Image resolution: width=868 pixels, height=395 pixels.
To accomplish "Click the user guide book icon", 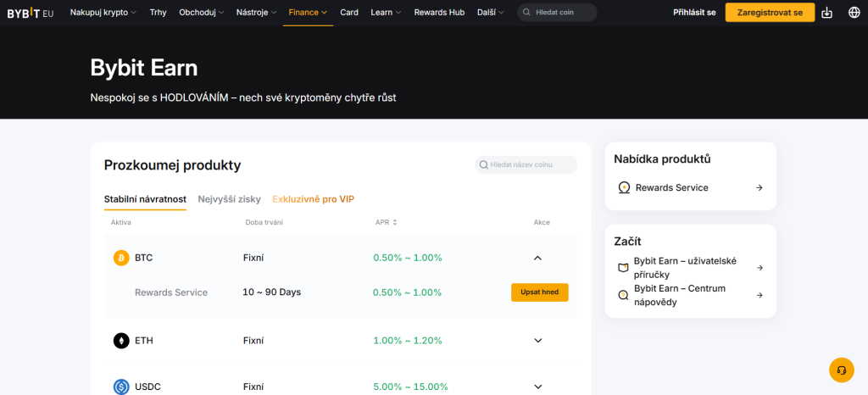I will (x=623, y=268).
